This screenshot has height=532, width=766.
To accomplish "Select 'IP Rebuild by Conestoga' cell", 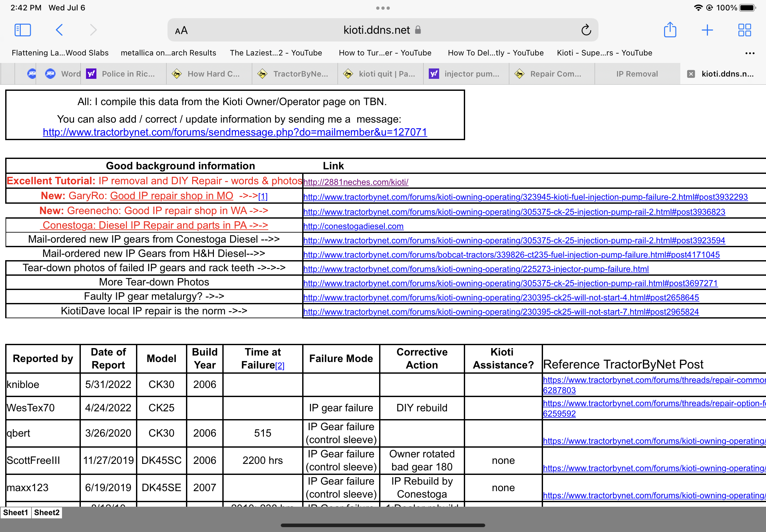I will (422, 488).
